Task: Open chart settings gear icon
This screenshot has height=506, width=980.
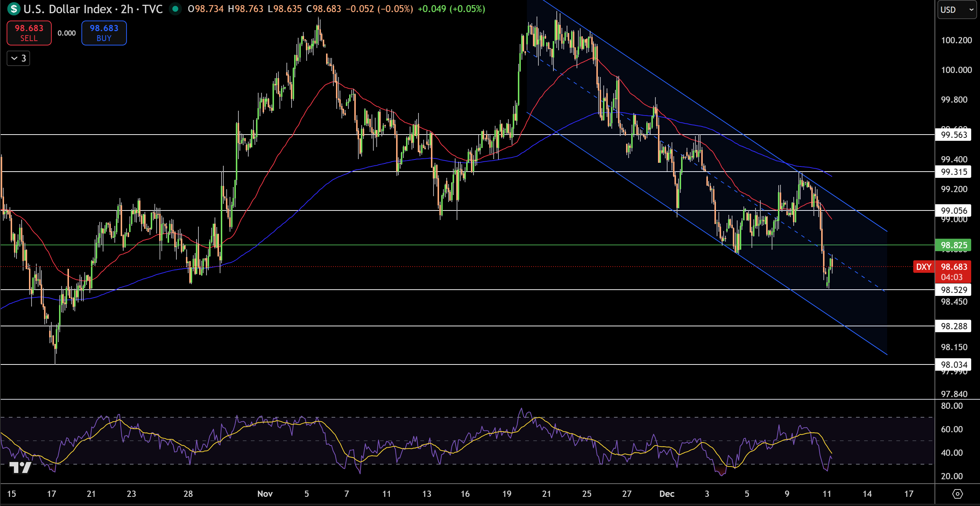Action: coord(957,494)
